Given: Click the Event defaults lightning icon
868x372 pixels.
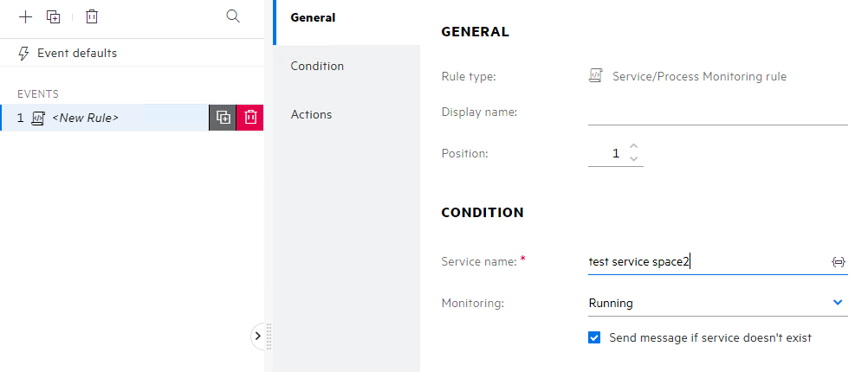Looking at the screenshot, I should point(23,54).
